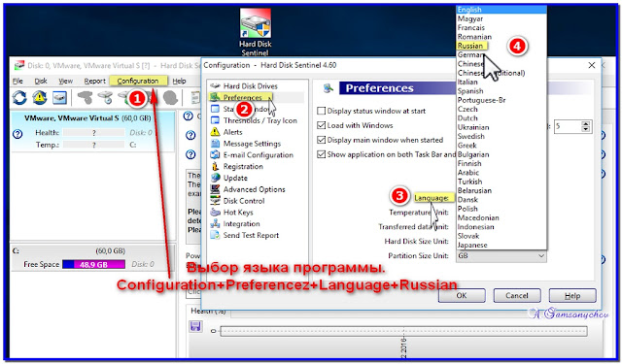Click the Update globe icon

(x=215, y=178)
